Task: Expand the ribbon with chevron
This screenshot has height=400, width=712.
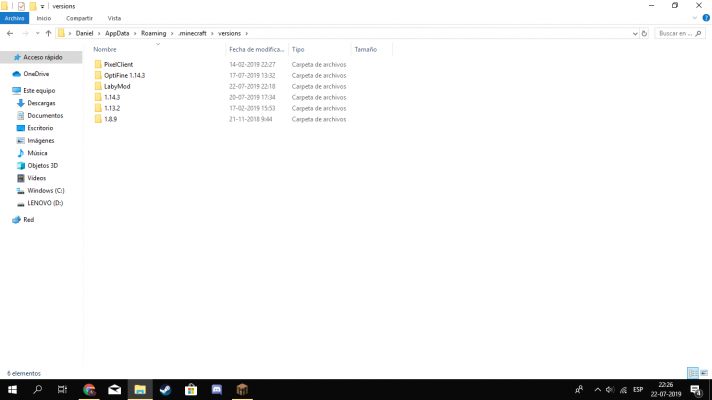Action: click(694, 18)
